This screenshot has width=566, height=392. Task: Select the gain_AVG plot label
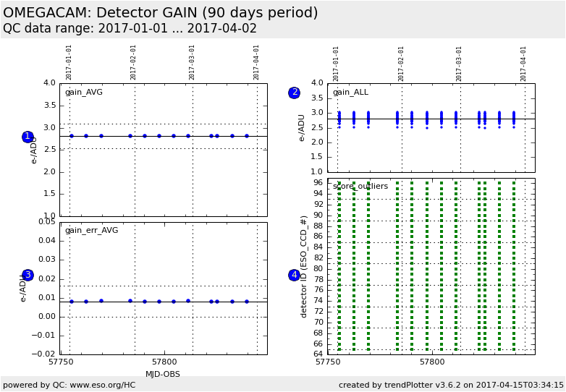pyautogui.click(x=84, y=92)
